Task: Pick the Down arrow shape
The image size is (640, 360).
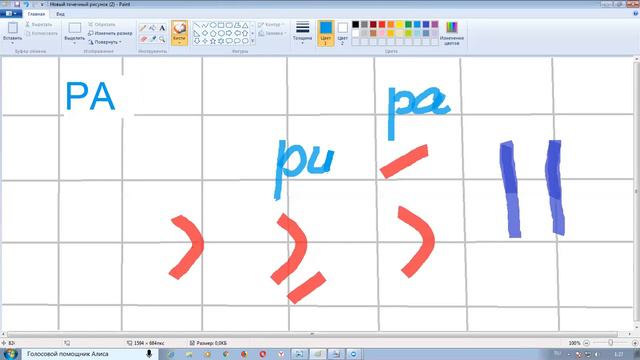Action: [x=197, y=41]
